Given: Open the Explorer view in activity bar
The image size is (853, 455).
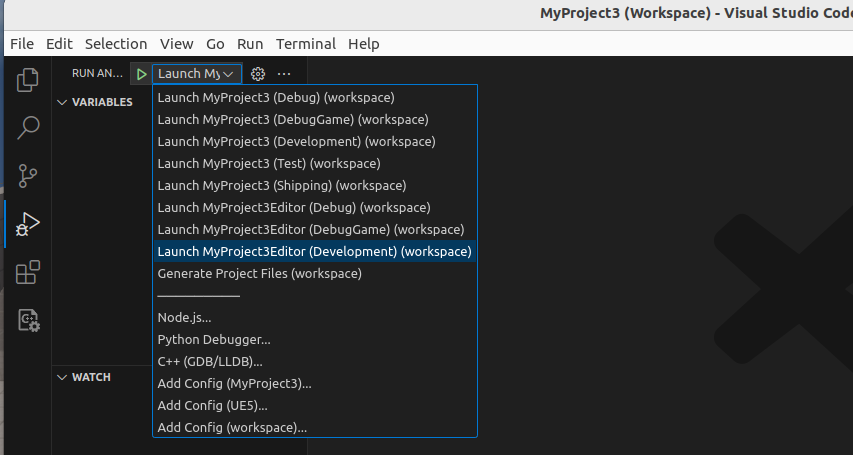Looking at the screenshot, I should pyautogui.click(x=28, y=80).
